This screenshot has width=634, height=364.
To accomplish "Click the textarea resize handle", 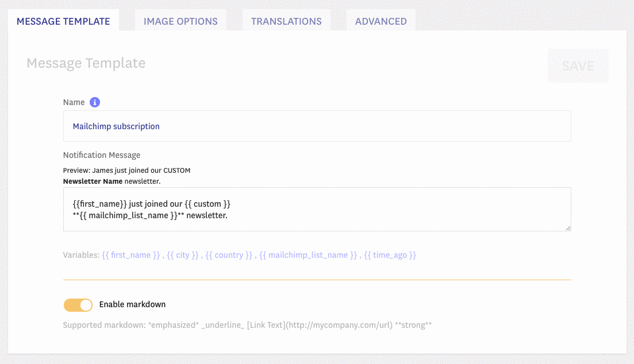I will pyautogui.click(x=568, y=228).
